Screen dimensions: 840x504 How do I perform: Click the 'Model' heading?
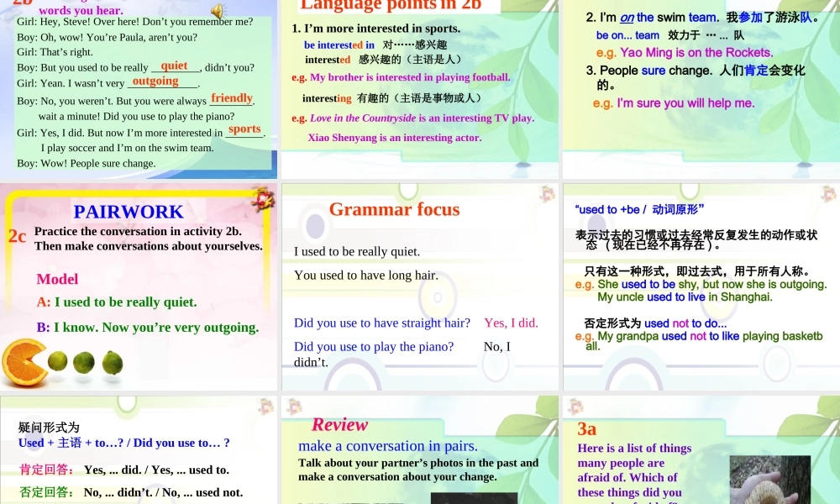pyautogui.click(x=57, y=279)
